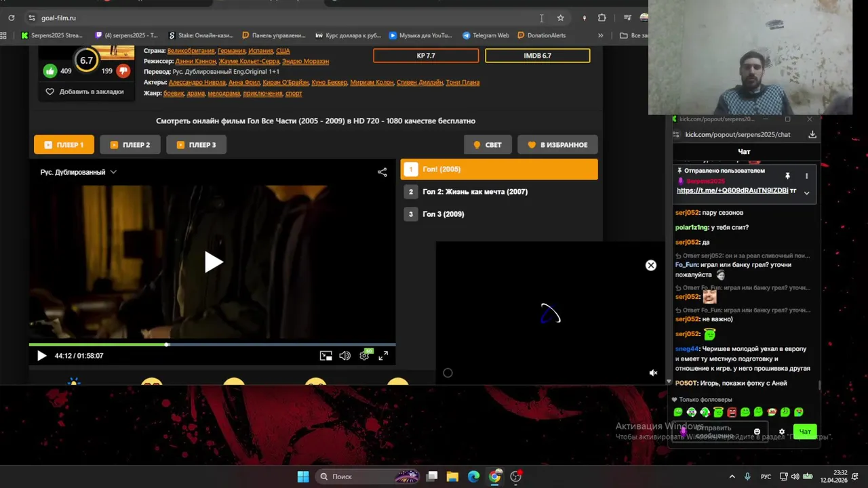
Task: Click the IMDB 6.7 rating button
Action: tap(538, 56)
